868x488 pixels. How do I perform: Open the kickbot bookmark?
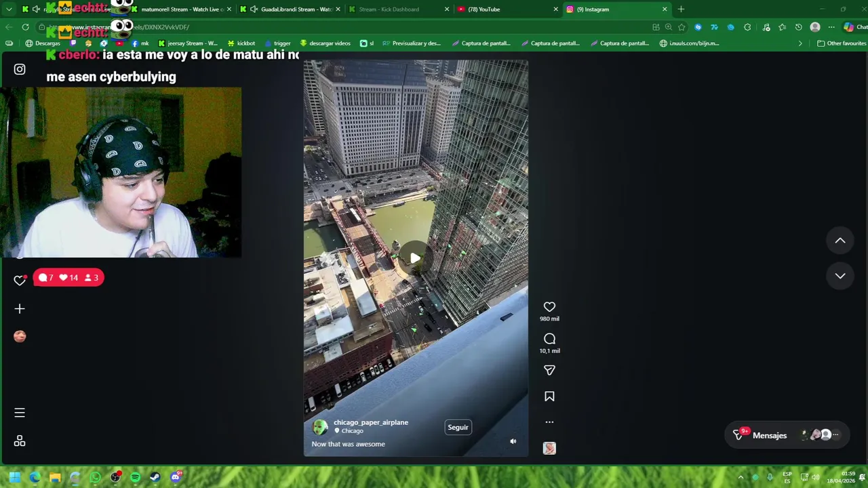241,43
